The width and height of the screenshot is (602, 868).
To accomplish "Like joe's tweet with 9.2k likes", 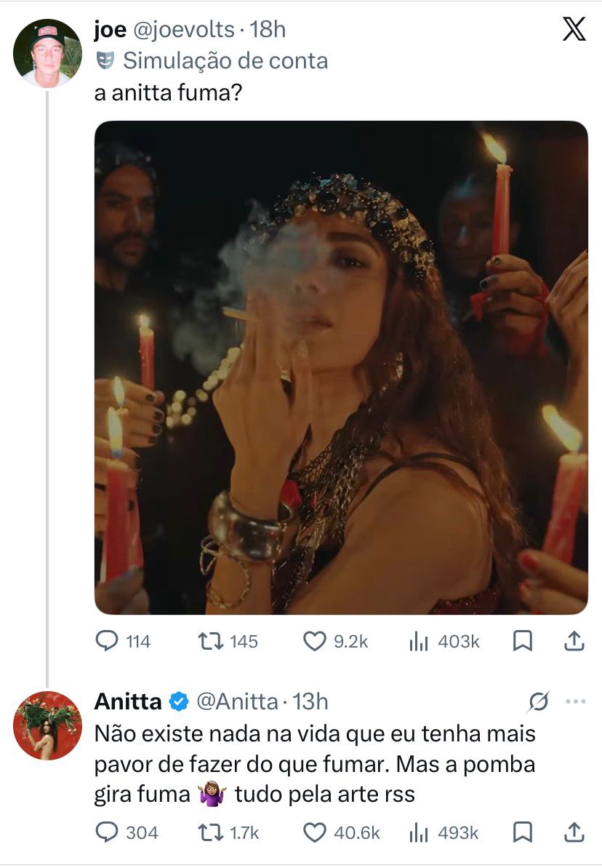I will click(313, 641).
